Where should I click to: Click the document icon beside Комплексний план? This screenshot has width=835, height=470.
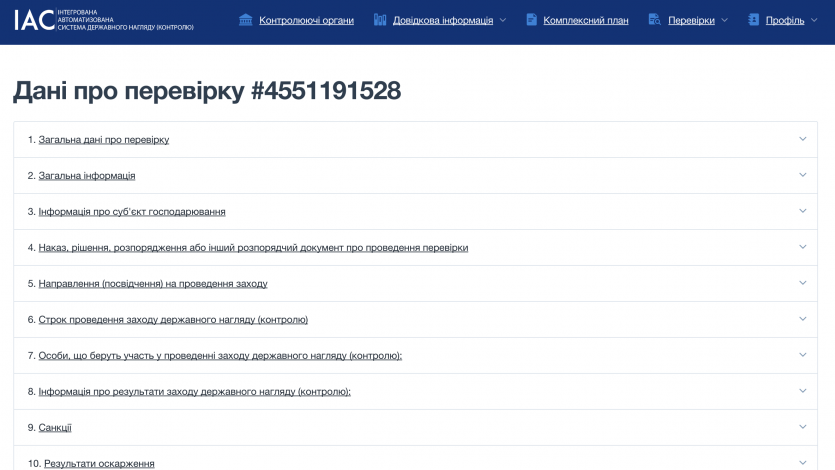(x=531, y=20)
